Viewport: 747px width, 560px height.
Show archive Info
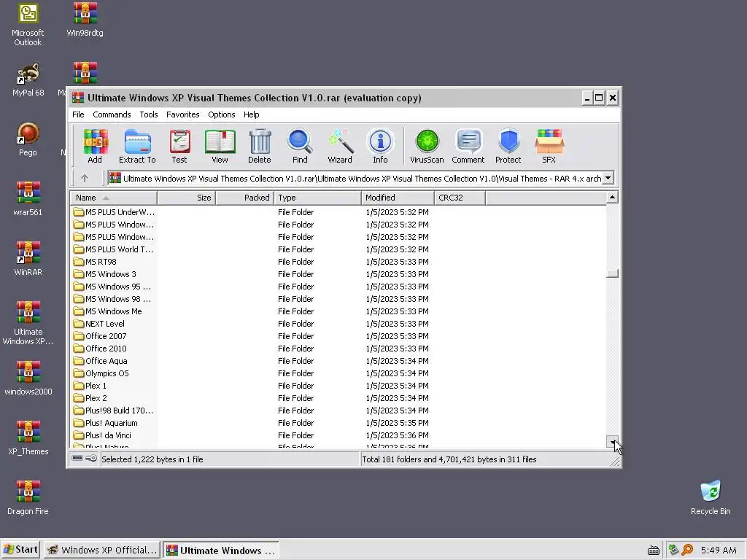tap(380, 146)
